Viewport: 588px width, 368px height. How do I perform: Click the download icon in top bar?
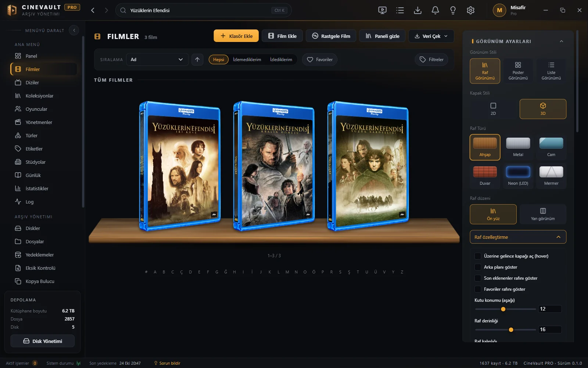pyautogui.click(x=417, y=10)
